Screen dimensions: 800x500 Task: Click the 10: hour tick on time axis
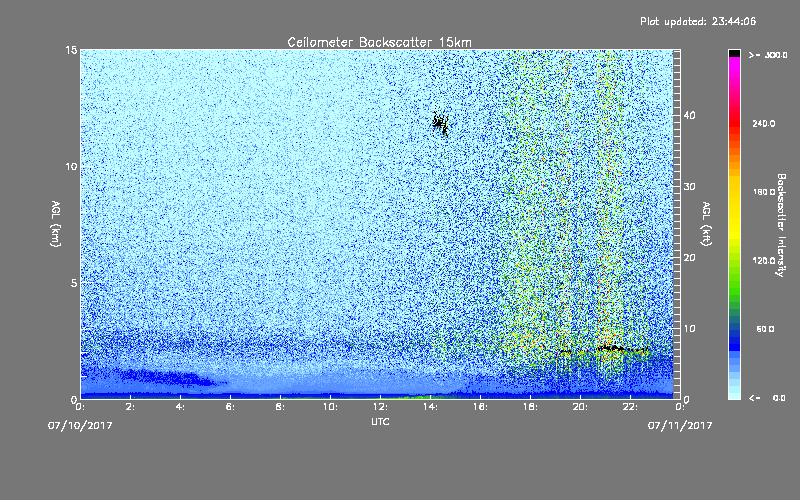point(330,407)
